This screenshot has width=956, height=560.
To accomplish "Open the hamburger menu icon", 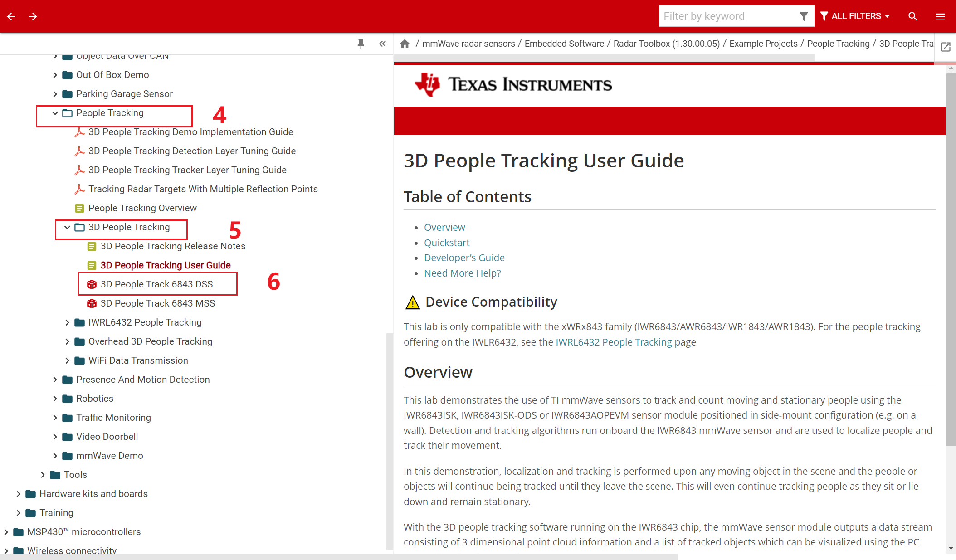I will (x=940, y=16).
